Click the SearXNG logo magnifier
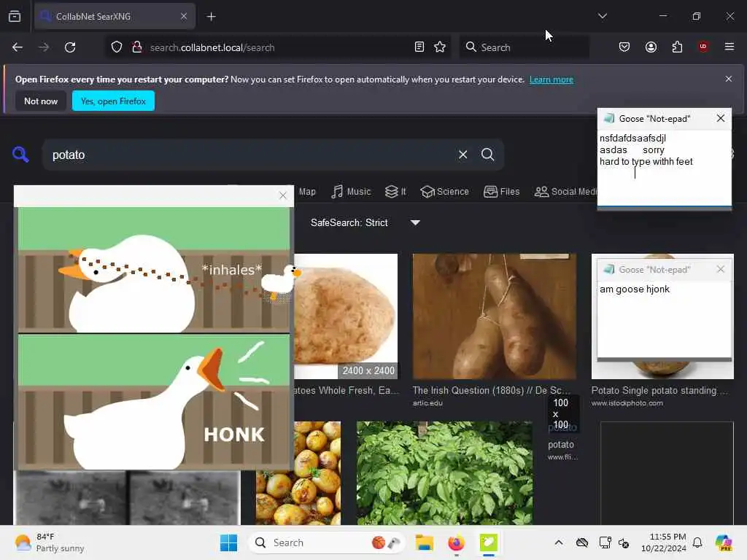 20,155
